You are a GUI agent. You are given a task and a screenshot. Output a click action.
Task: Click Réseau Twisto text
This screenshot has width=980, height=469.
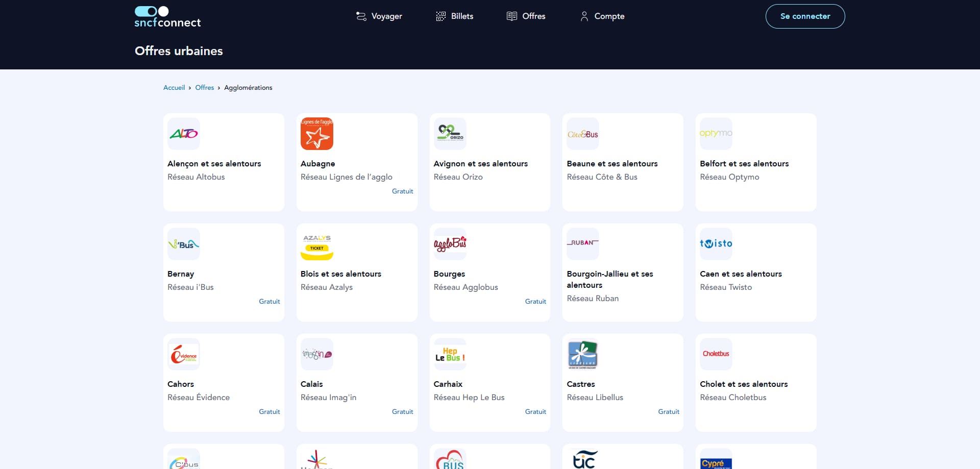[x=726, y=287]
